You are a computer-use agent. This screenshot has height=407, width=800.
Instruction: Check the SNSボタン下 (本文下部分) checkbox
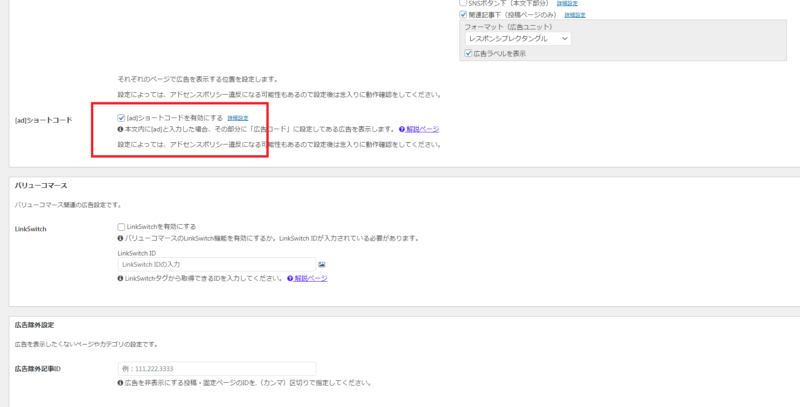click(462, 3)
